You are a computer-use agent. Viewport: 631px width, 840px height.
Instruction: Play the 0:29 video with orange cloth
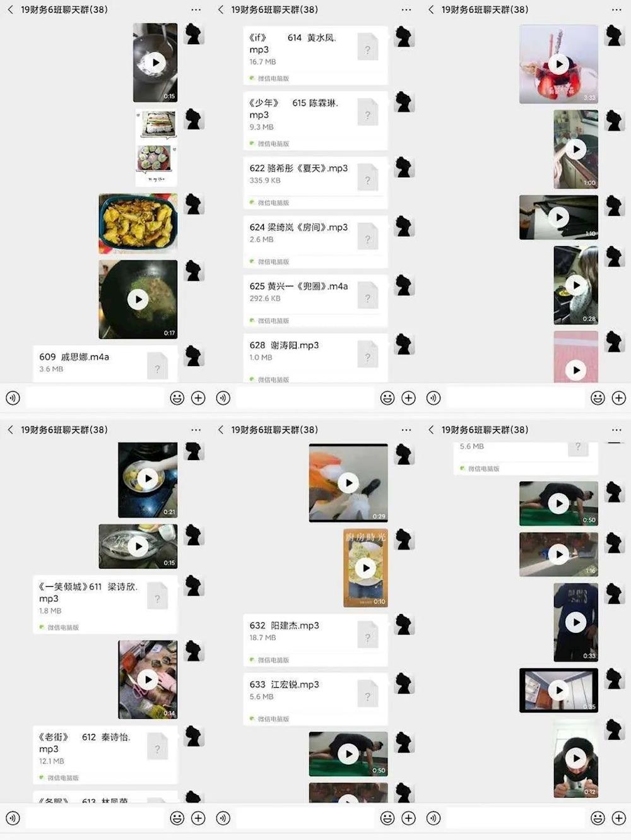click(348, 483)
